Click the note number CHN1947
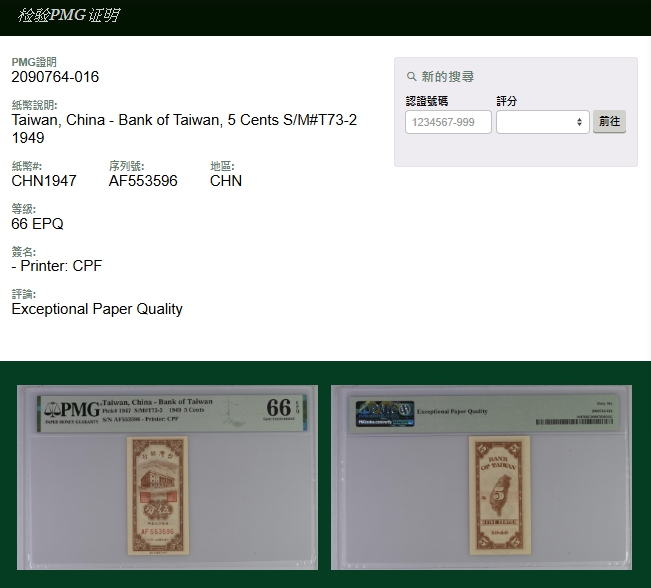651x588 pixels. tap(44, 181)
